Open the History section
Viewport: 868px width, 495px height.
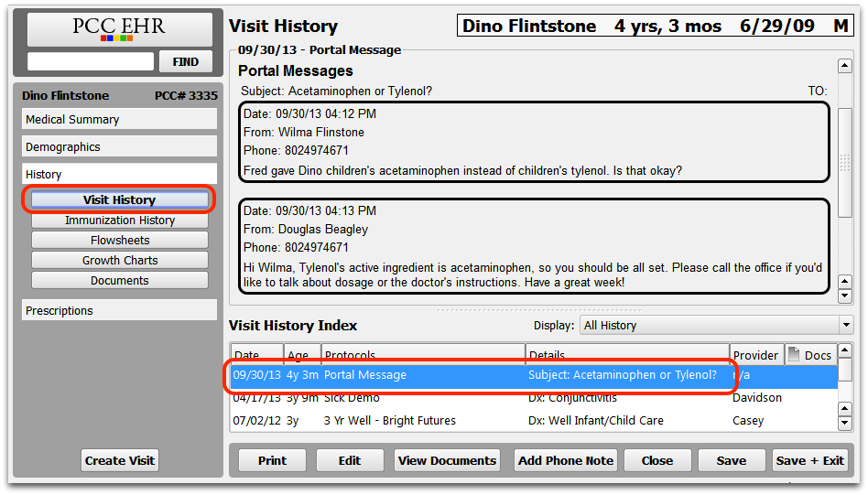pyautogui.click(x=119, y=174)
